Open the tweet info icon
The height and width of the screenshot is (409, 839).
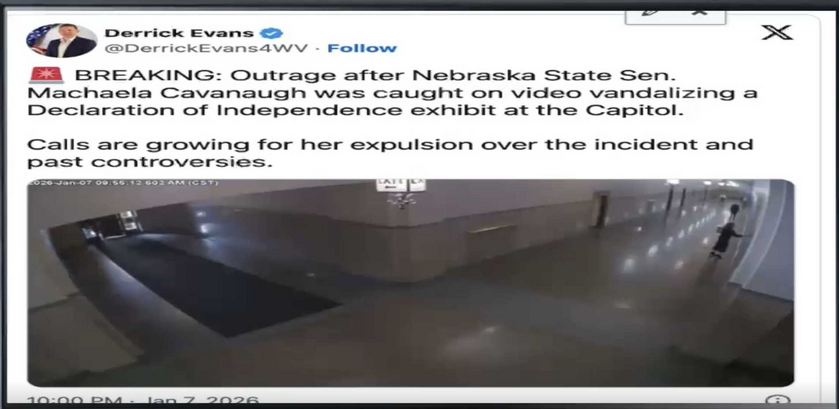click(x=777, y=401)
